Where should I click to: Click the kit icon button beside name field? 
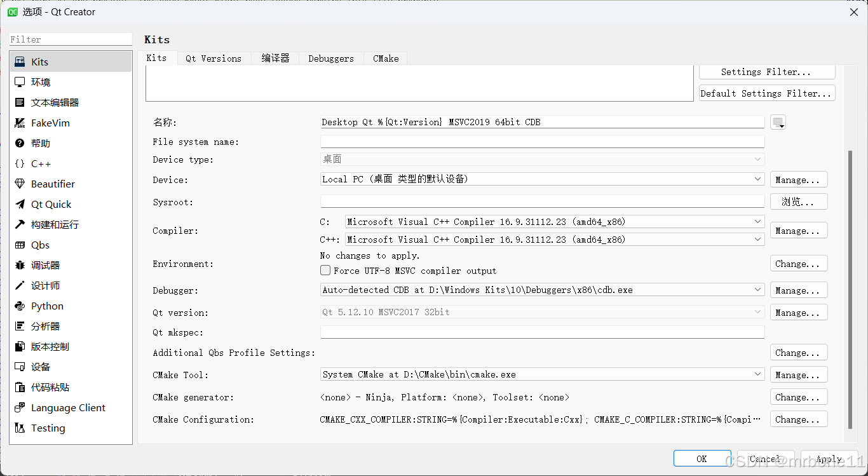click(x=778, y=122)
